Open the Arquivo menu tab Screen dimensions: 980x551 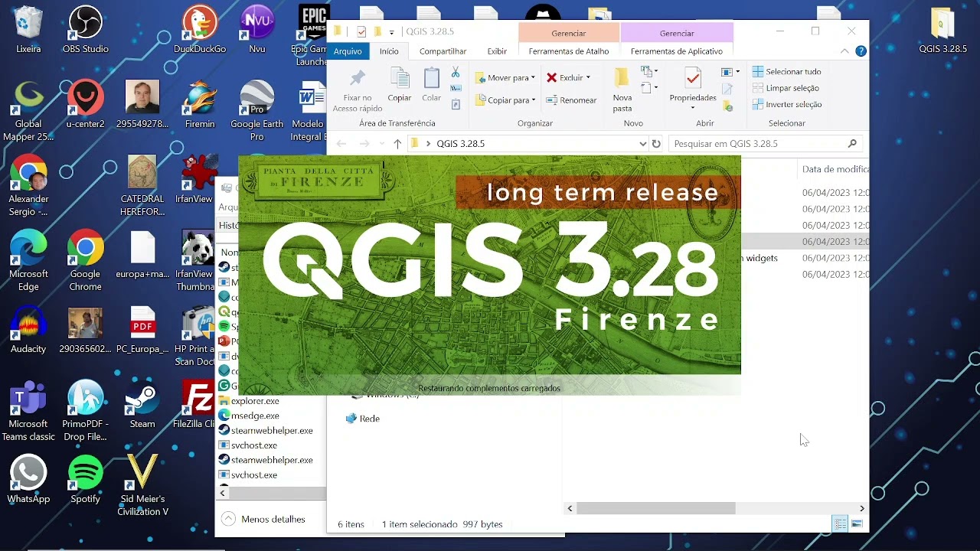point(348,51)
